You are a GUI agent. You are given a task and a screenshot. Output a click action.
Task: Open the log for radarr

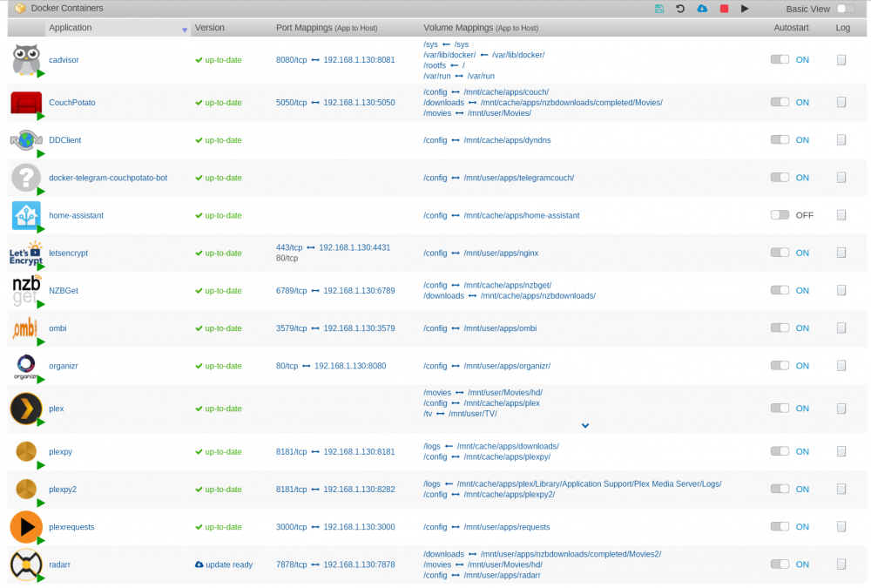841,564
